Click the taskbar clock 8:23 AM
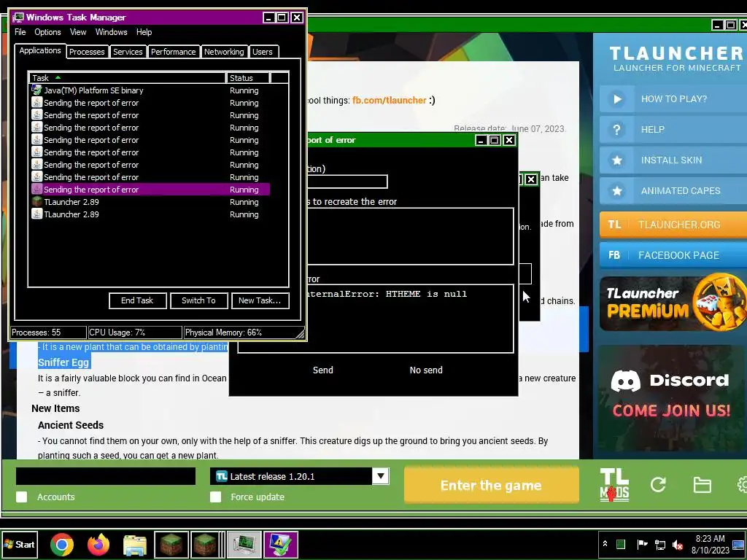Screen dimensions: 747x560 711,539
